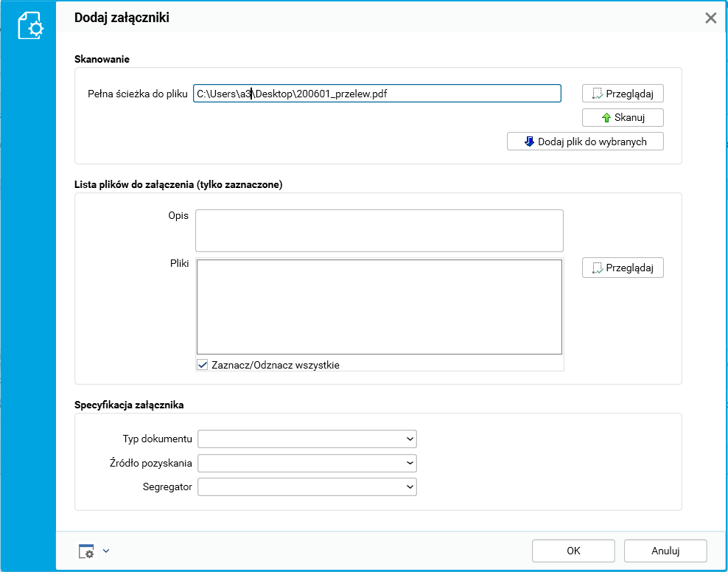Click the blue down-arrow icon on Dodaj plik

point(529,142)
